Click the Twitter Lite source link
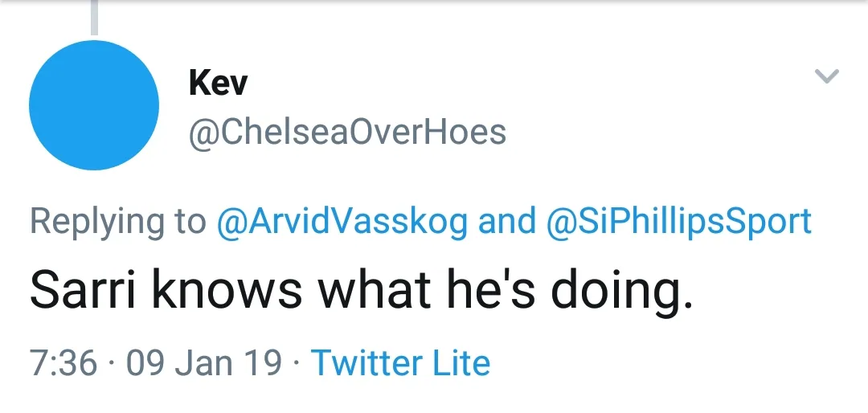 pyautogui.click(x=400, y=363)
